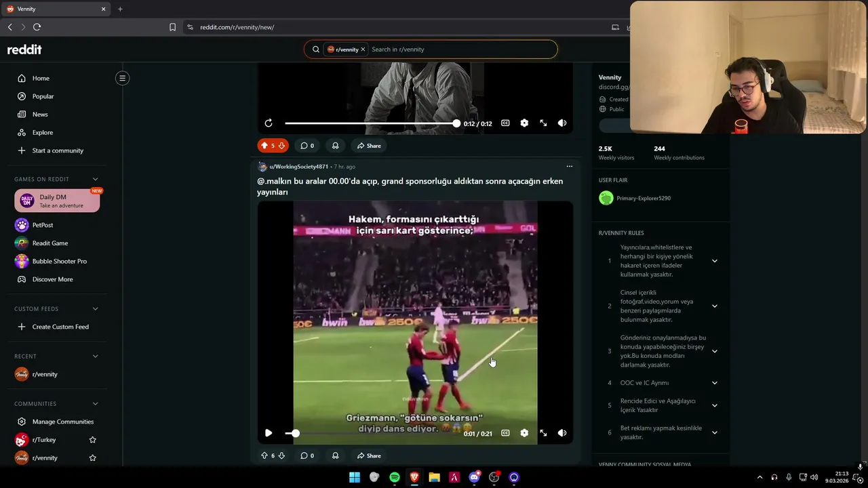Reload the page in the browser

[x=37, y=27]
